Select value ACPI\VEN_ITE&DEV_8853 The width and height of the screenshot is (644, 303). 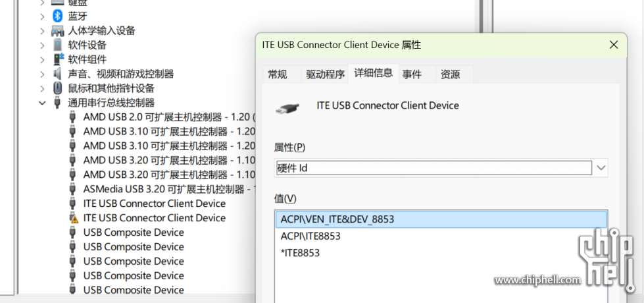tap(441, 219)
